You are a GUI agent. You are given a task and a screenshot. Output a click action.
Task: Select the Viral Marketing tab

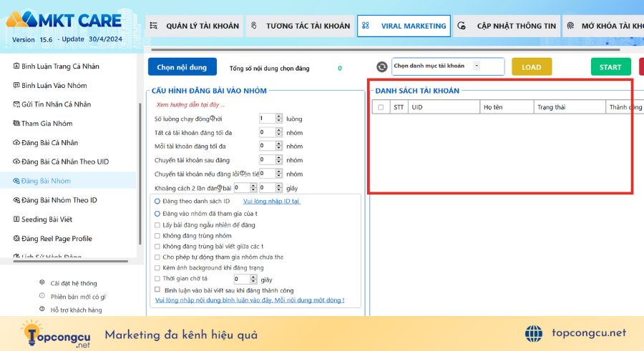coord(404,26)
